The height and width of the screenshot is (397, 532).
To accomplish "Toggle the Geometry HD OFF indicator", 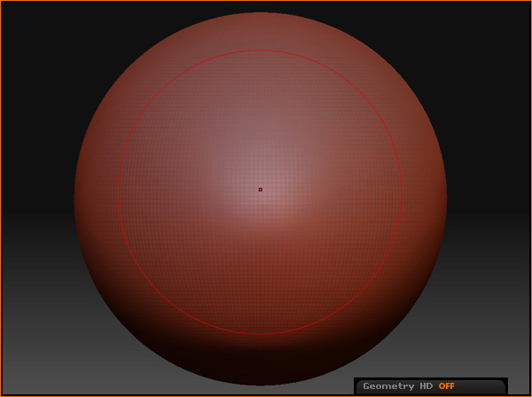I will click(431, 386).
